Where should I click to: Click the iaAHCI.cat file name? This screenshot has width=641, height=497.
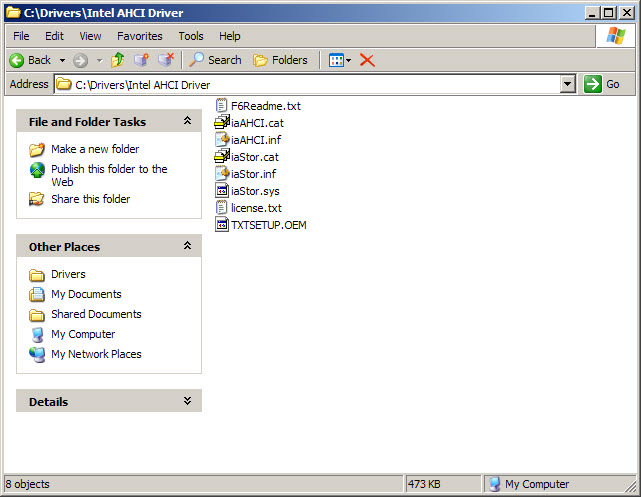(257, 123)
